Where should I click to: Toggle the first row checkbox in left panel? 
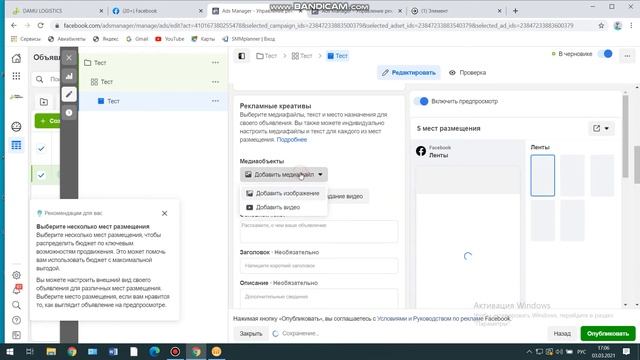pos(41,148)
